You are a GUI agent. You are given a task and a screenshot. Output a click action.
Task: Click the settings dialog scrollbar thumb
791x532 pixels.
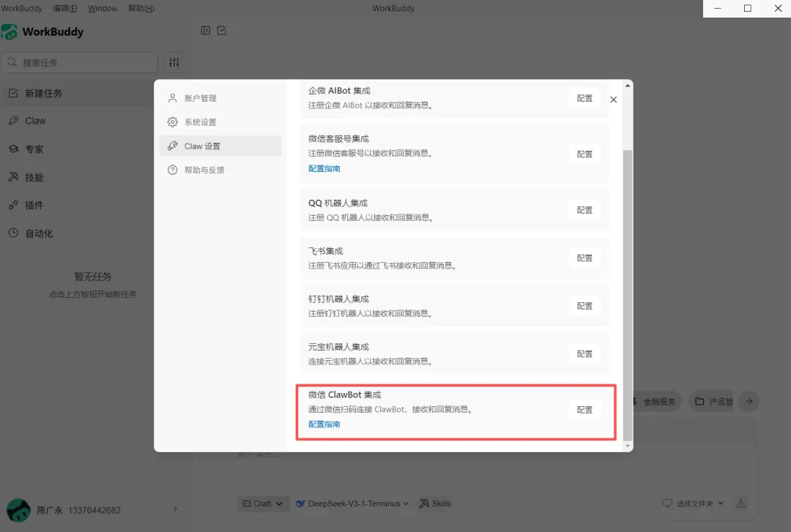tap(628, 295)
